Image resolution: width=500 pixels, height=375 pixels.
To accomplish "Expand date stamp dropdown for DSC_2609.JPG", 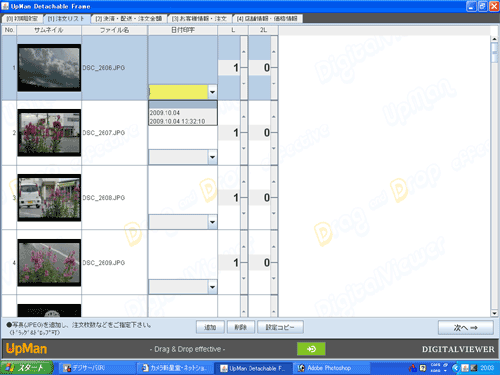I will pyautogui.click(x=212, y=287).
